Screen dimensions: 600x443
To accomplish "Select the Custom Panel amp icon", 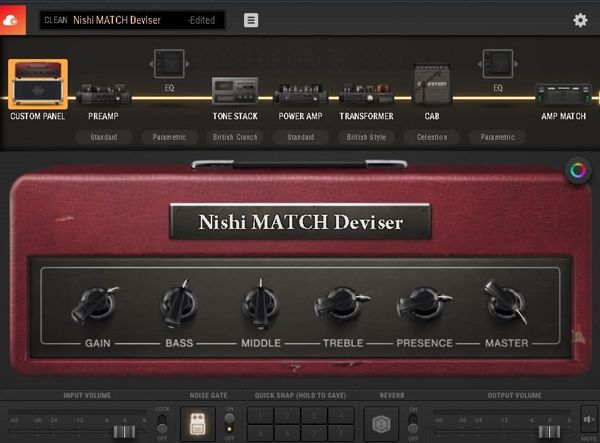I will coord(38,84).
